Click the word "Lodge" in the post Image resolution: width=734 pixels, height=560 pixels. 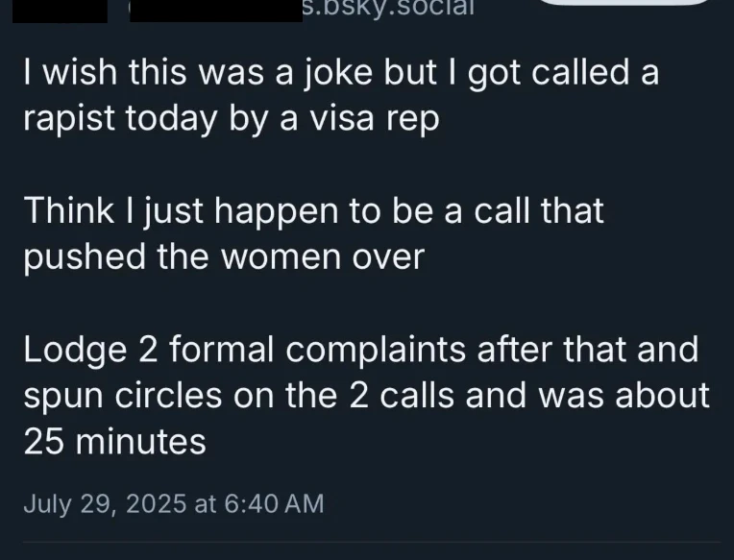click(x=75, y=352)
